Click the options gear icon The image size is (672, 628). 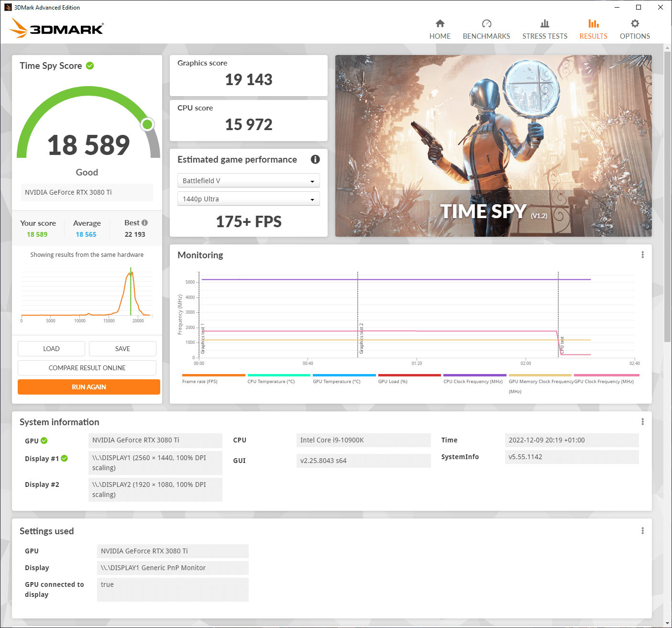635,23
